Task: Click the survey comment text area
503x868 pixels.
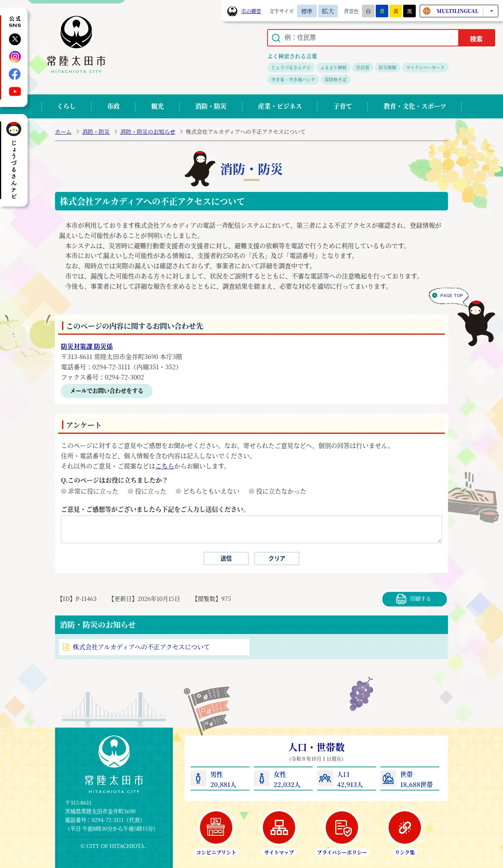Action: coord(251,529)
